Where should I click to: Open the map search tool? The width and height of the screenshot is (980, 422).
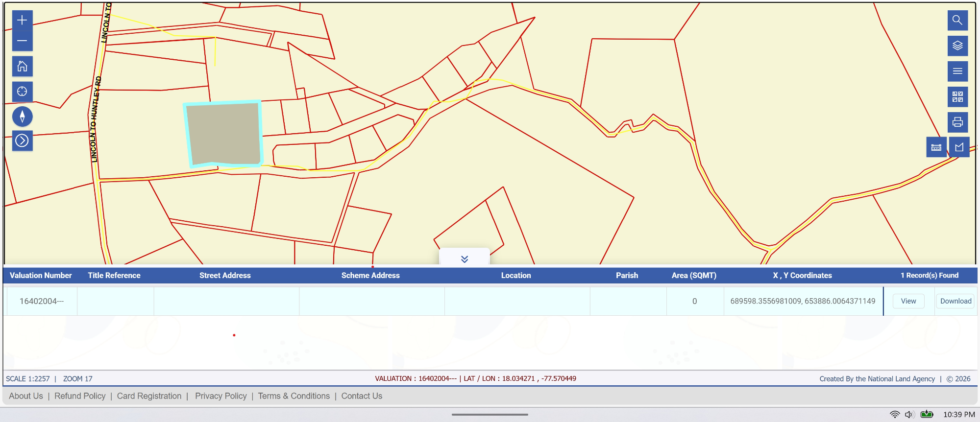point(957,20)
